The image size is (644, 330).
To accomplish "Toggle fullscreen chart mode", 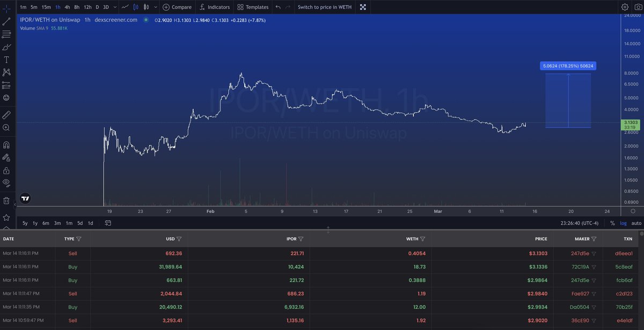I will pyautogui.click(x=363, y=7).
